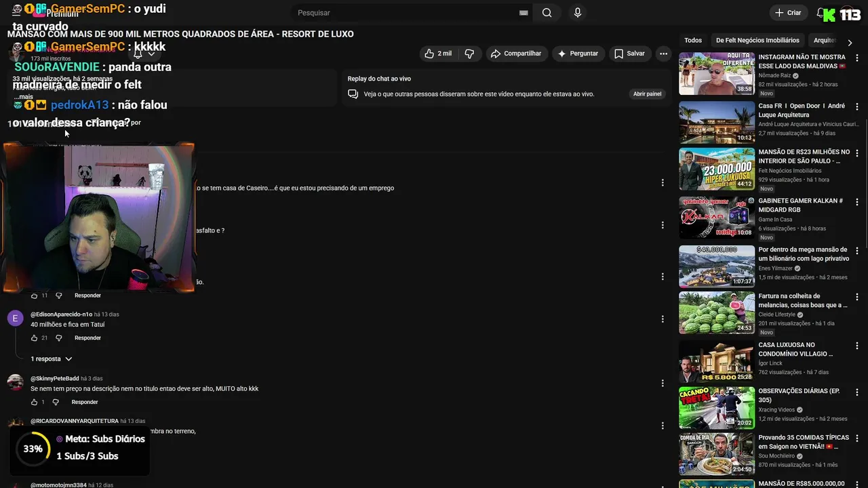Open menu for MANSÃO DE R$23 MILHÕES video

coord(857,153)
